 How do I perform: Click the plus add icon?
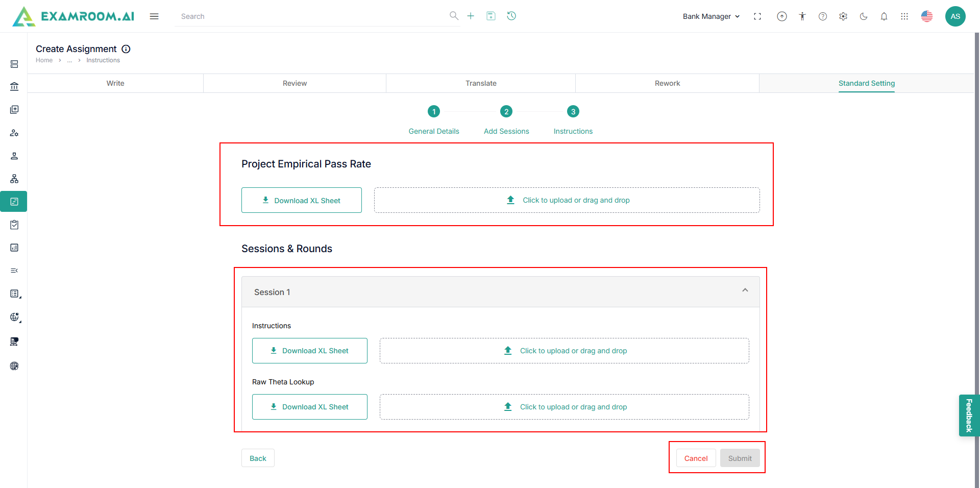pos(471,16)
